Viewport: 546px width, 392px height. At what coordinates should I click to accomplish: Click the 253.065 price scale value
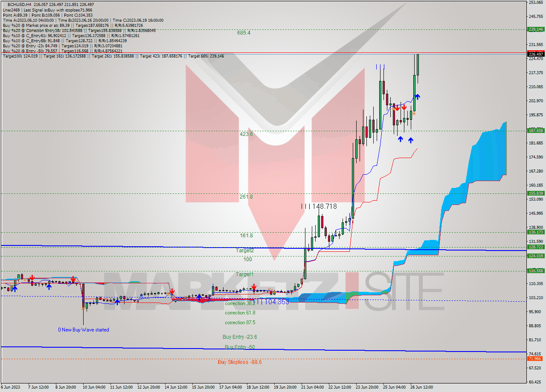coord(536,3)
